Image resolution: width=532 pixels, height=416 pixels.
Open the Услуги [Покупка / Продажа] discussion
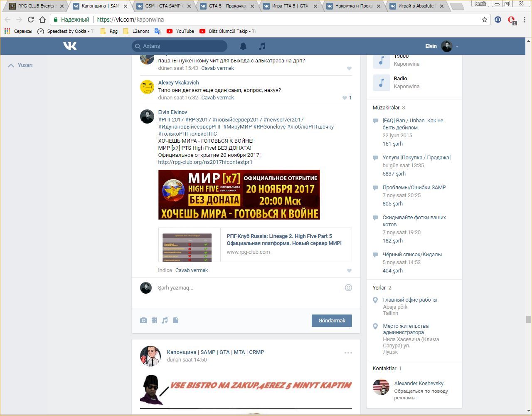416,158
